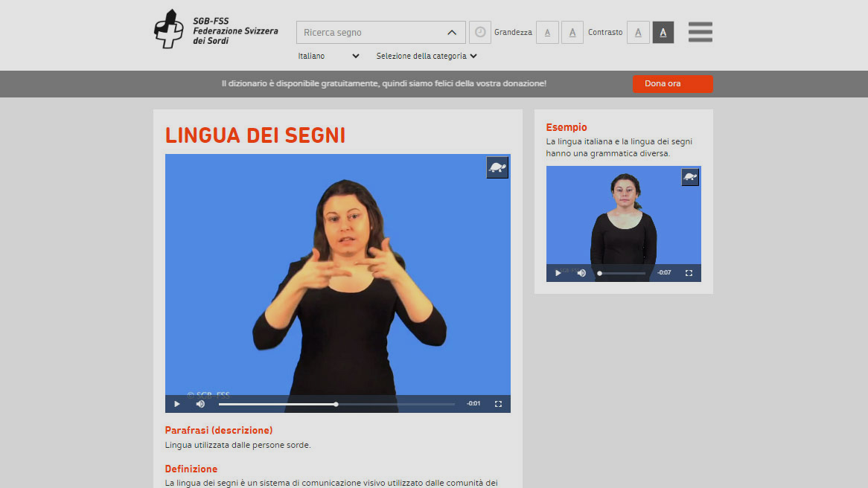The height and width of the screenshot is (488, 868).
Task: Click the LINGUA DEI SEGNI heading
Action: 255,135
